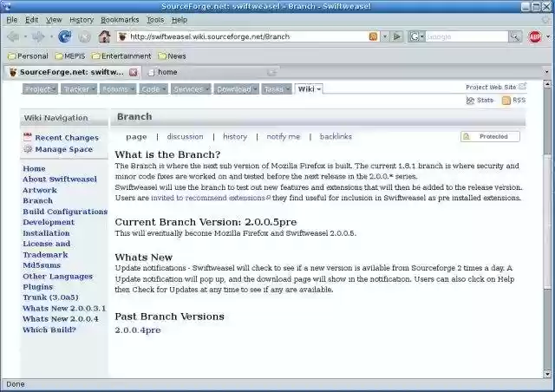Click the notify me link
The image size is (555, 392).
[x=284, y=137]
